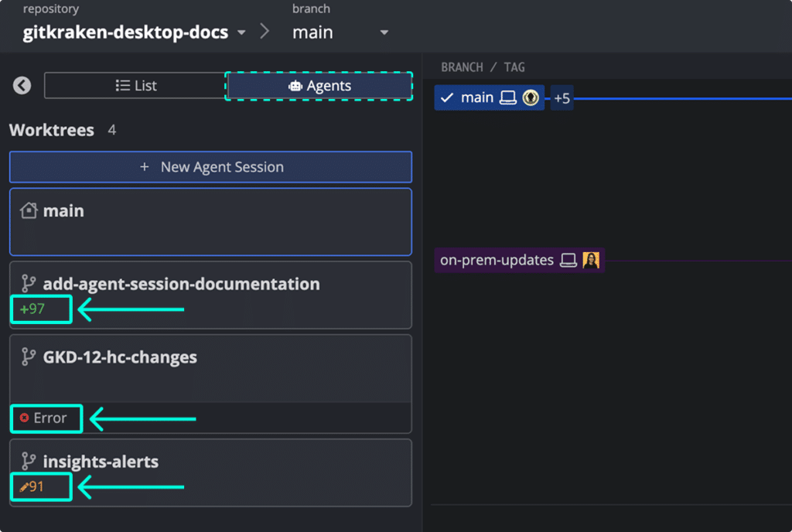This screenshot has height=532, width=792.
Task: Click the avatar on on-prem-updates label
Action: (x=591, y=261)
